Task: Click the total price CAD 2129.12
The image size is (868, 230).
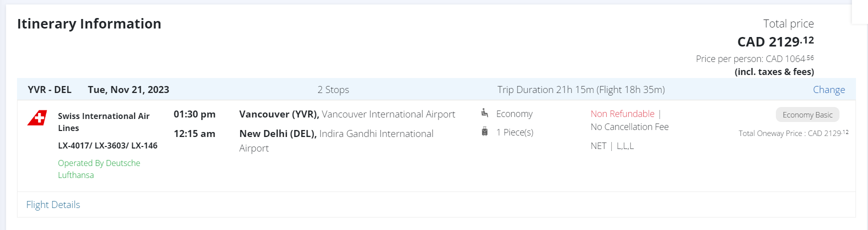Action: click(775, 41)
